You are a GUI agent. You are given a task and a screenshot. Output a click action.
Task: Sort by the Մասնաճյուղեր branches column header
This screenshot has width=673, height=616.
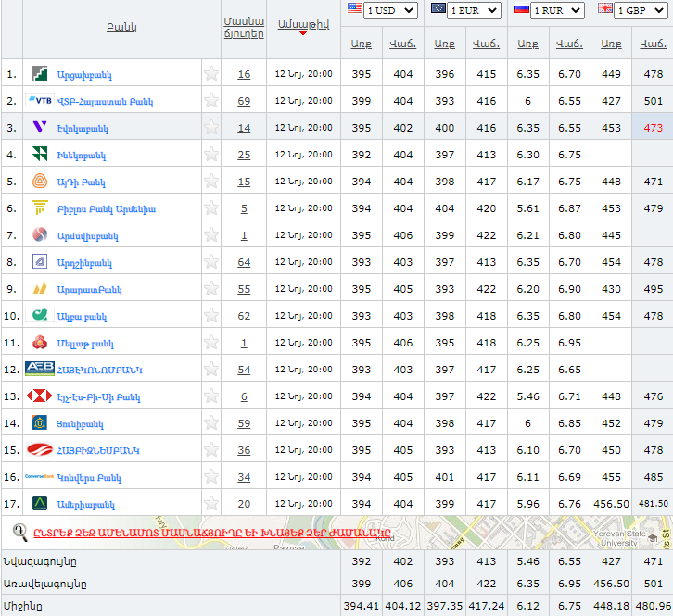point(244,28)
